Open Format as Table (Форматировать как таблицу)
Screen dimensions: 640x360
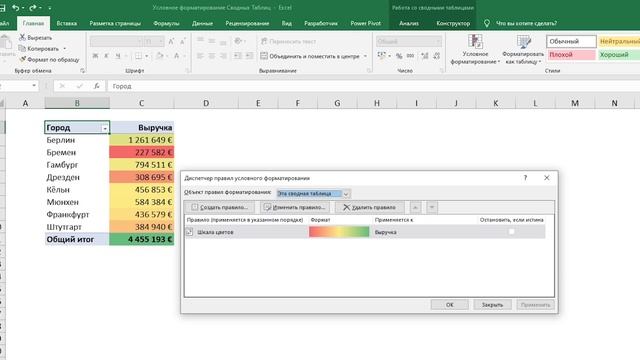point(523,50)
